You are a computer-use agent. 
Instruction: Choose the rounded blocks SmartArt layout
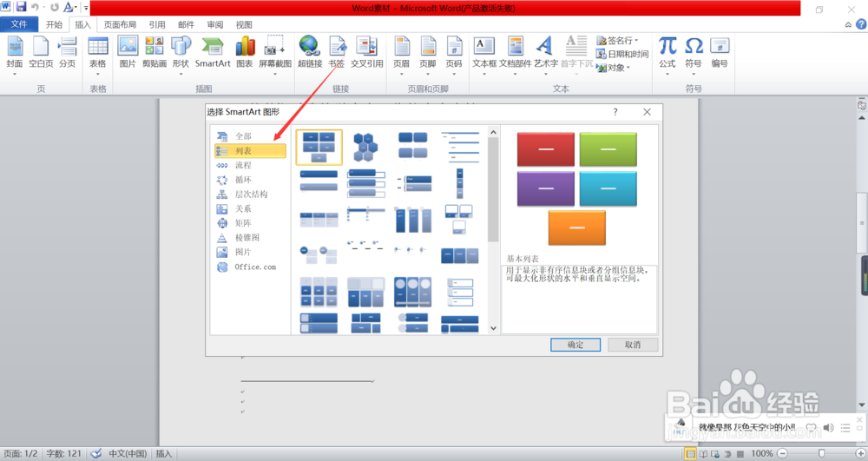413,145
